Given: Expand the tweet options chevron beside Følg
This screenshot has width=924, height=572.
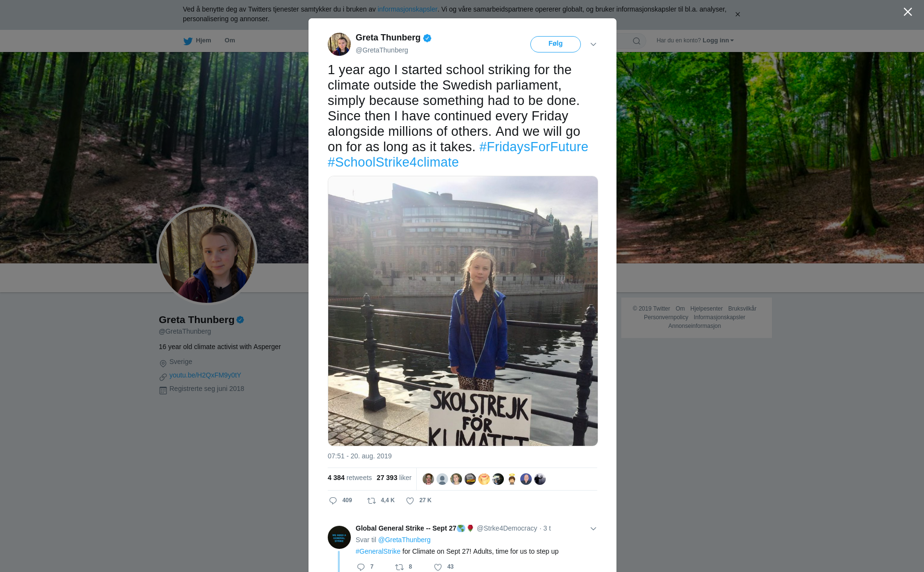Looking at the screenshot, I should (593, 44).
